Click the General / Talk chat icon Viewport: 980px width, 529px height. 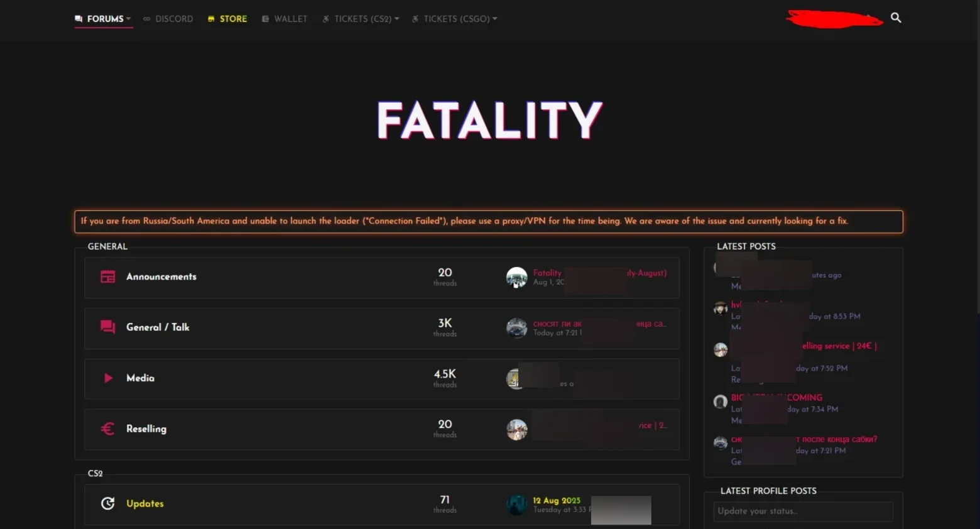click(x=108, y=327)
